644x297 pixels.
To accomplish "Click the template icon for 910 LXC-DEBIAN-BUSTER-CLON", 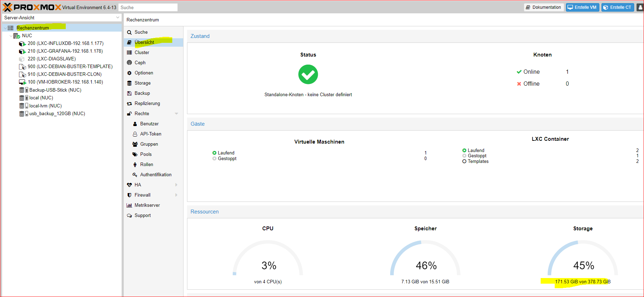I will click(22, 74).
